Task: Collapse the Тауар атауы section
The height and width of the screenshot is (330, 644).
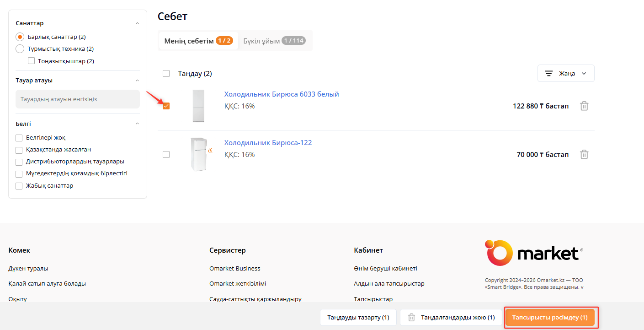Action: tap(138, 81)
